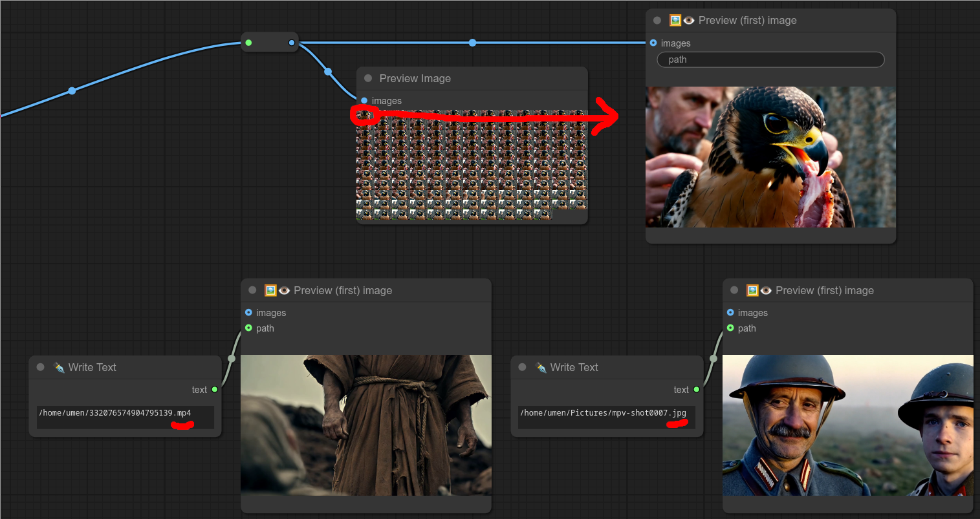Click the left Write Text node title
The image size is (980, 519).
coord(92,367)
